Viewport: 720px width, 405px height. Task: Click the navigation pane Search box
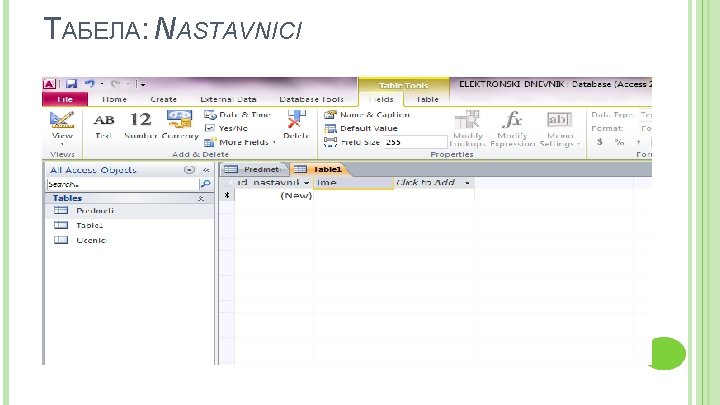[x=122, y=184]
